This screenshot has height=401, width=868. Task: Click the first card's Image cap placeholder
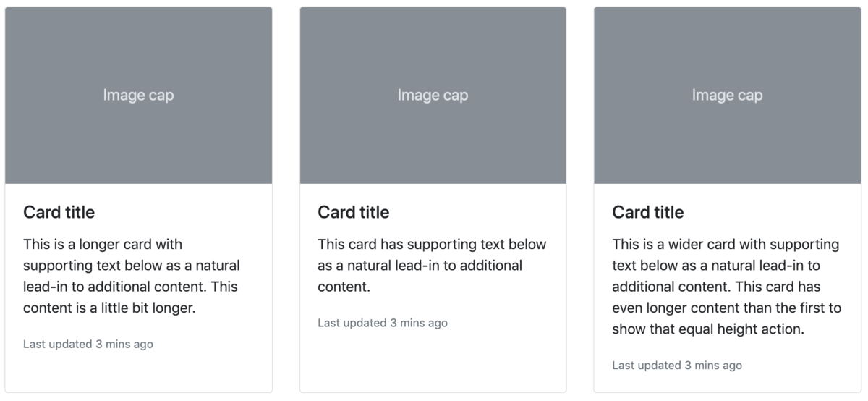tap(138, 96)
